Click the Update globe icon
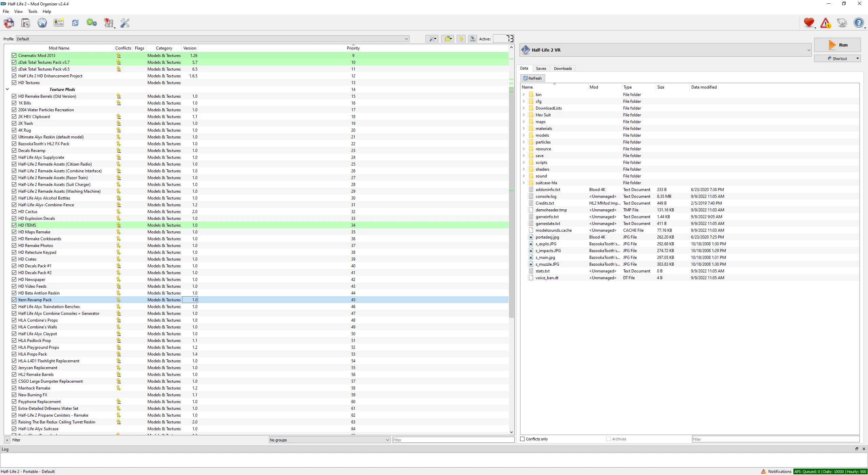 click(x=842, y=23)
